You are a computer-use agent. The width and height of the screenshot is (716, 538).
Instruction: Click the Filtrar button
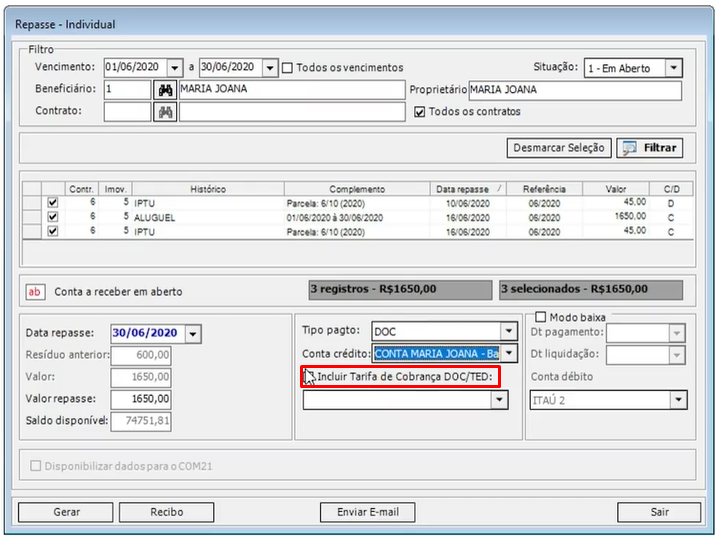650,148
